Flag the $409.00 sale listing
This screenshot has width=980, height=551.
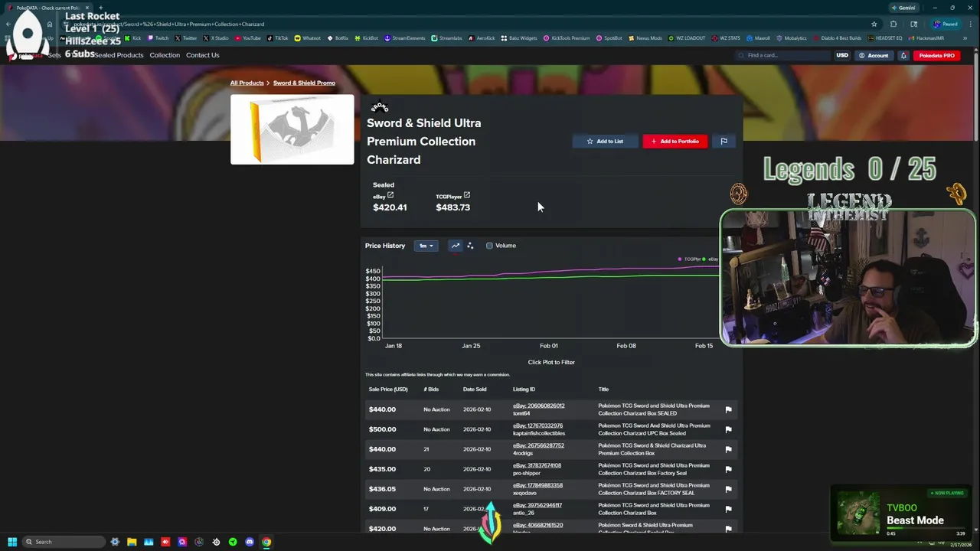pyautogui.click(x=728, y=509)
